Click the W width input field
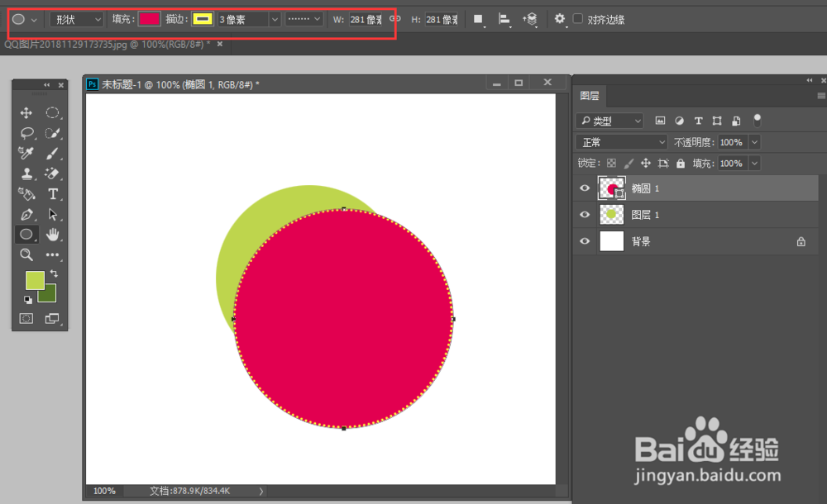The image size is (827, 504). [366, 20]
